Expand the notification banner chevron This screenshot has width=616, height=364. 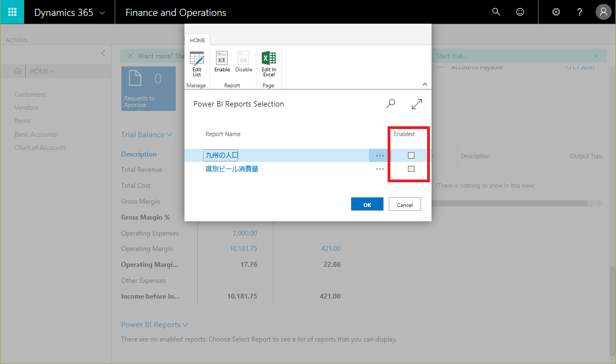tap(596, 56)
